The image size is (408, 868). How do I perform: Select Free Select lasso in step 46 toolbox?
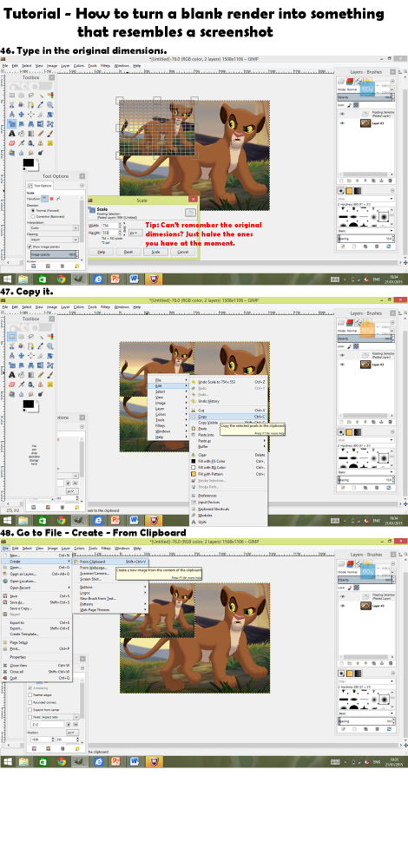pyautogui.click(x=31, y=95)
